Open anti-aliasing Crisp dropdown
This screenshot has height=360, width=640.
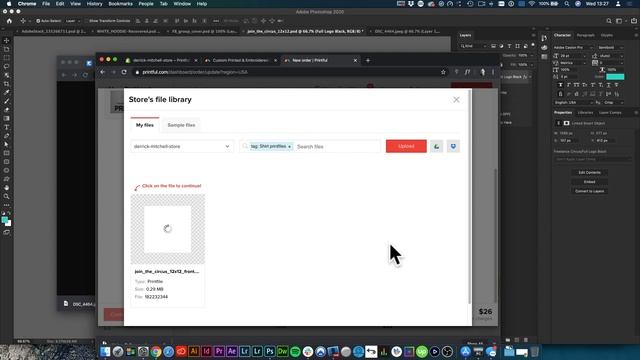pyautogui.click(x=613, y=102)
